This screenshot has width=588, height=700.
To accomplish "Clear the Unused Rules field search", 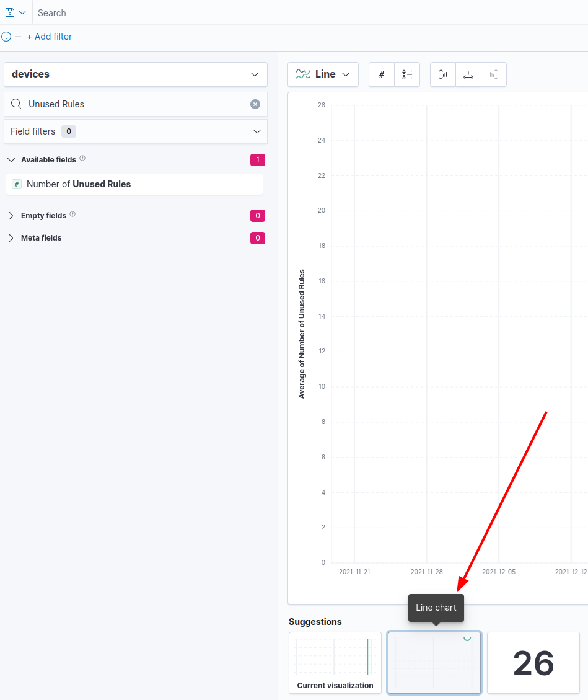I will click(x=255, y=104).
